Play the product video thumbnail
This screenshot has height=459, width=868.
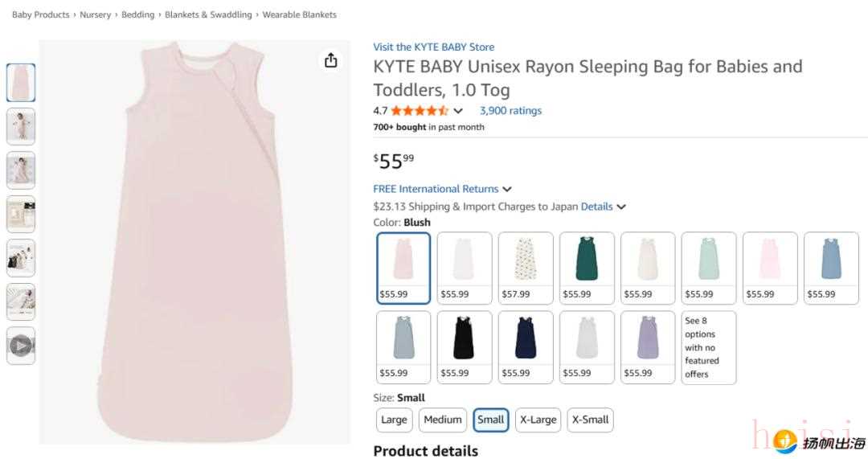(x=21, y=346)
